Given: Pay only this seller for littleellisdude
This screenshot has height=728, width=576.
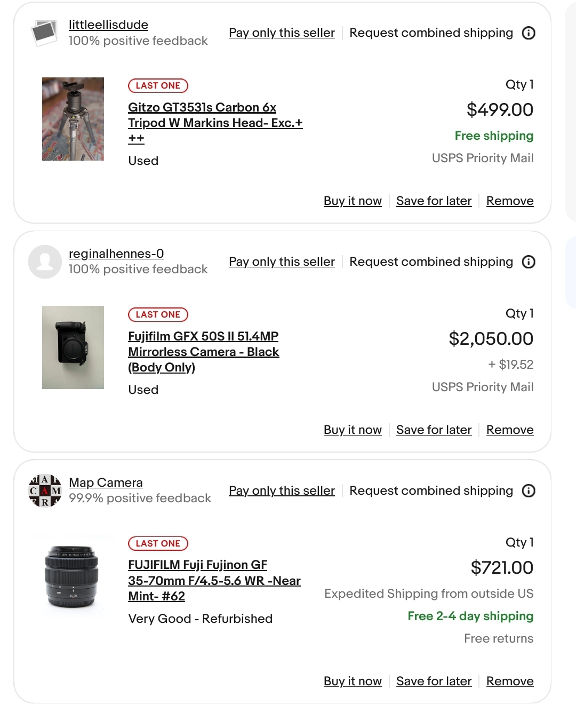Looking at the screenshot, I should click(x=282, y=33).
